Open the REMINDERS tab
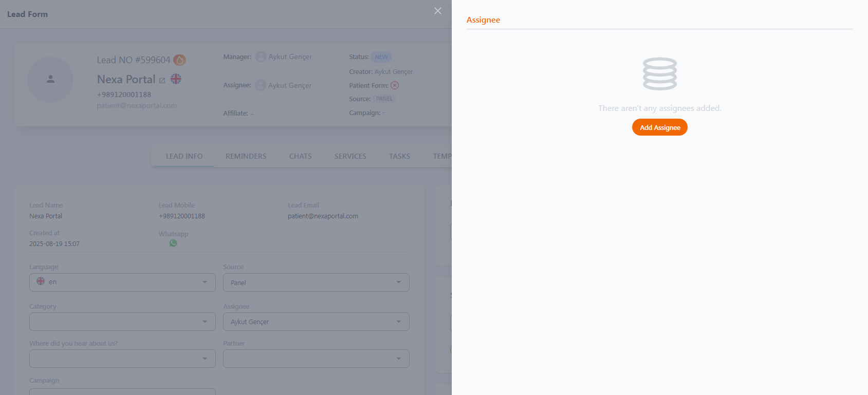 246,156
